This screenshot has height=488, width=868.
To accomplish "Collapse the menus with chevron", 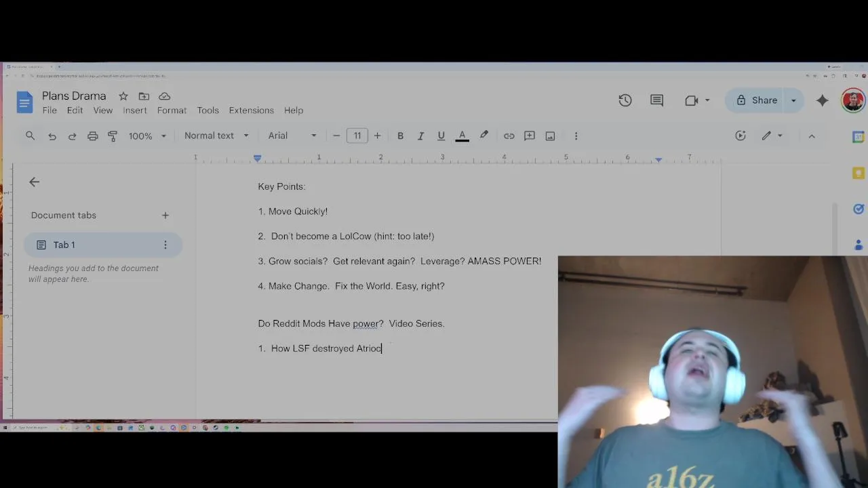I will [812, 136].
